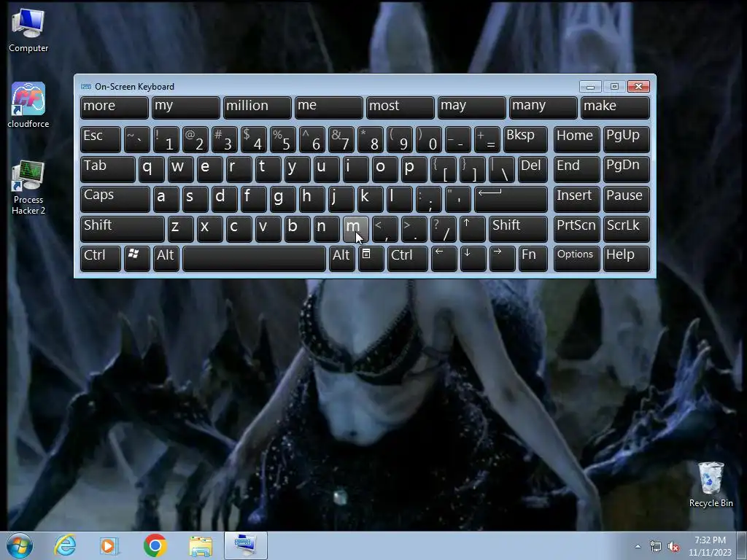
Task: Launch Google Chrome from taskbar
Action: (x=155, y=545)
